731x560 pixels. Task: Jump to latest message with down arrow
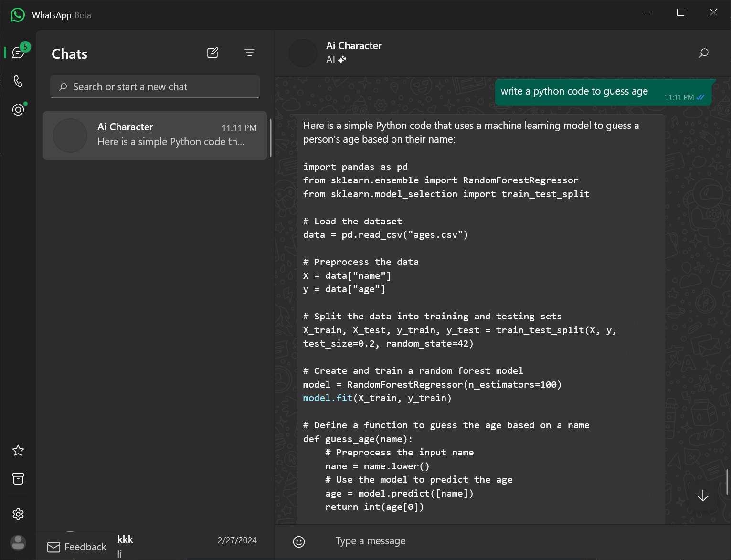[702, 496]
